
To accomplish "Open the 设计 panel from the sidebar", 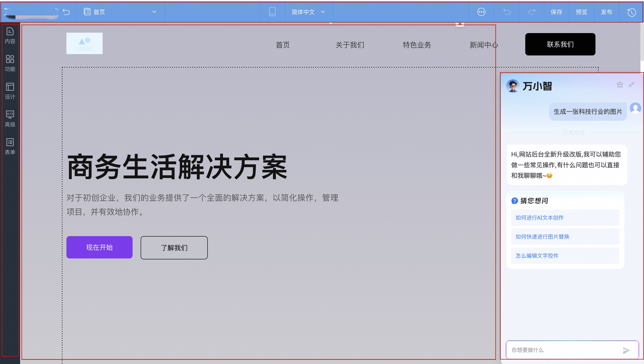I will point(10,91).
